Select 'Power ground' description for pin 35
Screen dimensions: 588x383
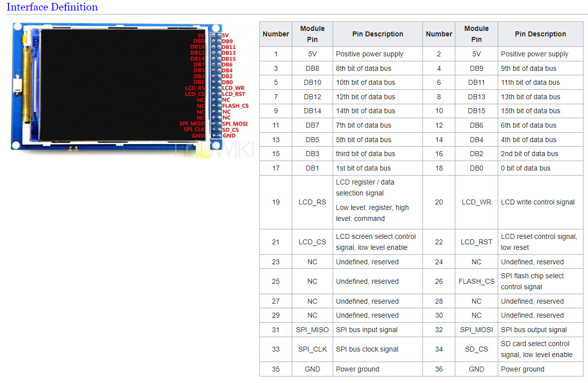click(378, 369)
